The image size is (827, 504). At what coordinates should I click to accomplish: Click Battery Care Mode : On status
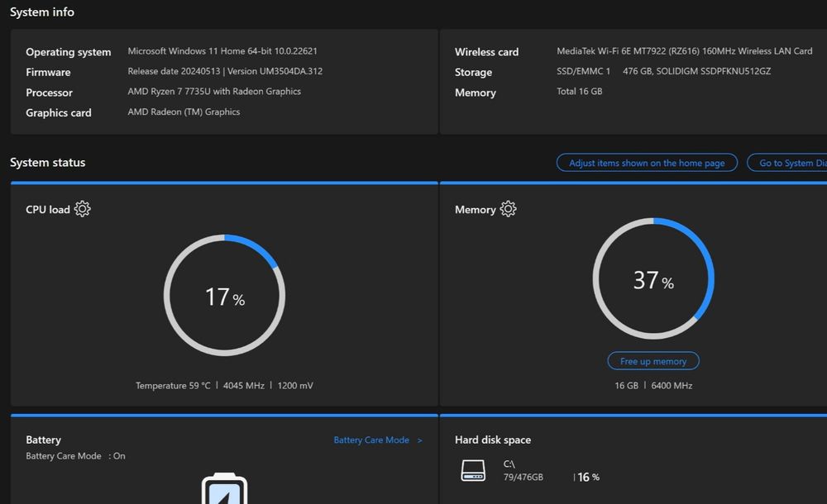coord(75,456)
